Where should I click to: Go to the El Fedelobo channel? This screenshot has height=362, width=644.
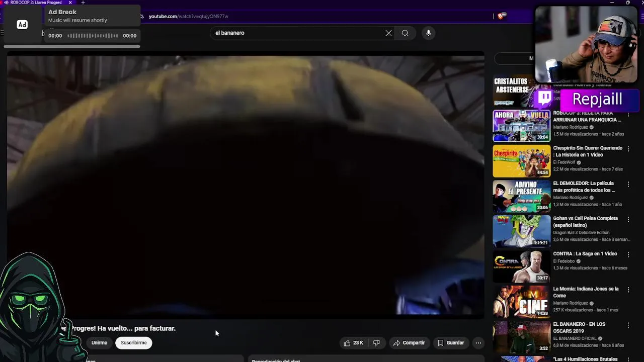(x=563, y=261)
